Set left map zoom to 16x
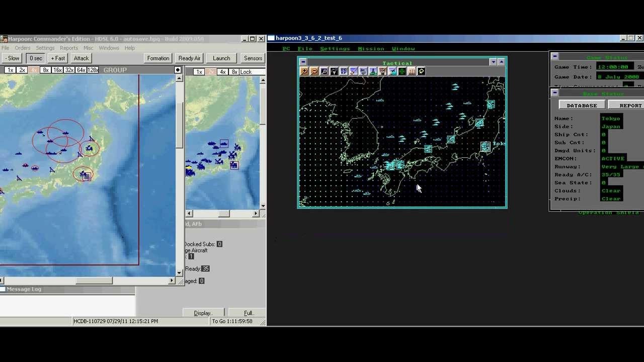 [x=57, y=70]
